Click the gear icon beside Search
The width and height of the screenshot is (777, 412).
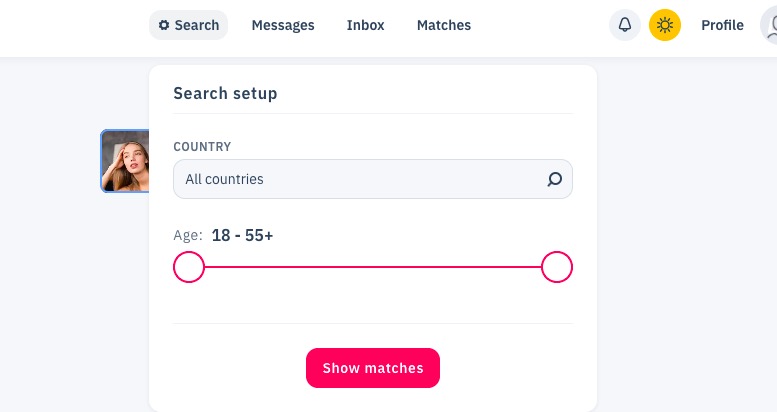pyautogui.click(x=164, y=25)
